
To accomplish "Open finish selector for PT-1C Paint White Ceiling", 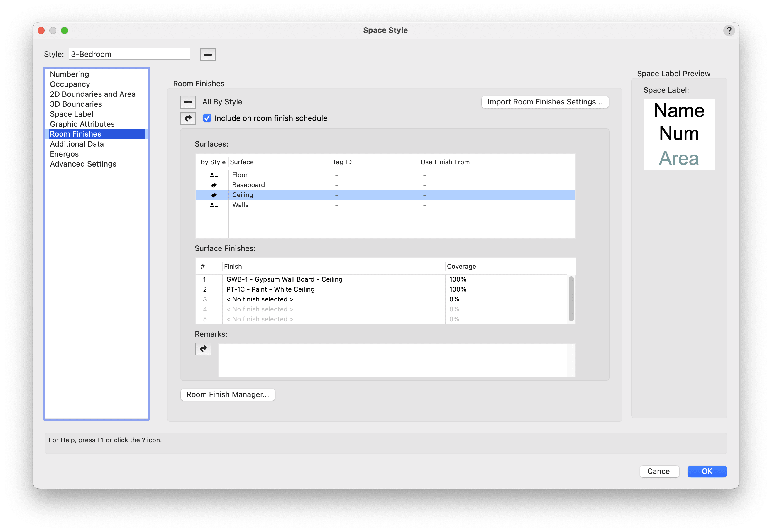I will coord(270,289).
